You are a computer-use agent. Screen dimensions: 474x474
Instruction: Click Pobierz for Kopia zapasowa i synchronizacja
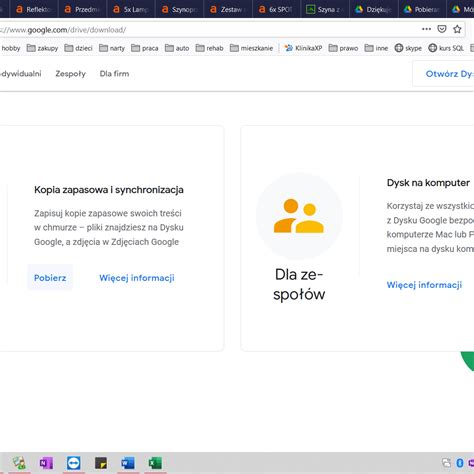pos(50,278)
